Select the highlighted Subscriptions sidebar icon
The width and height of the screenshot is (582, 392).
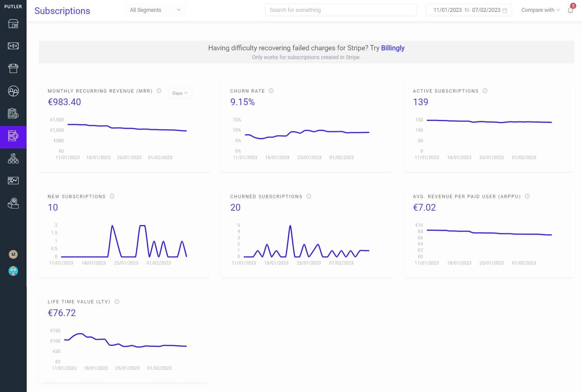click(x=13, y=136)
